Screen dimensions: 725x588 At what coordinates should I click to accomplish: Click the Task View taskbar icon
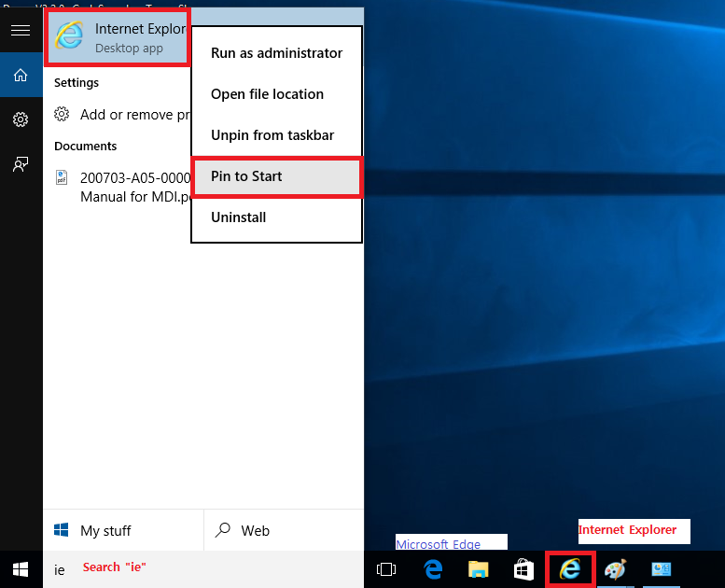[386, 569]
